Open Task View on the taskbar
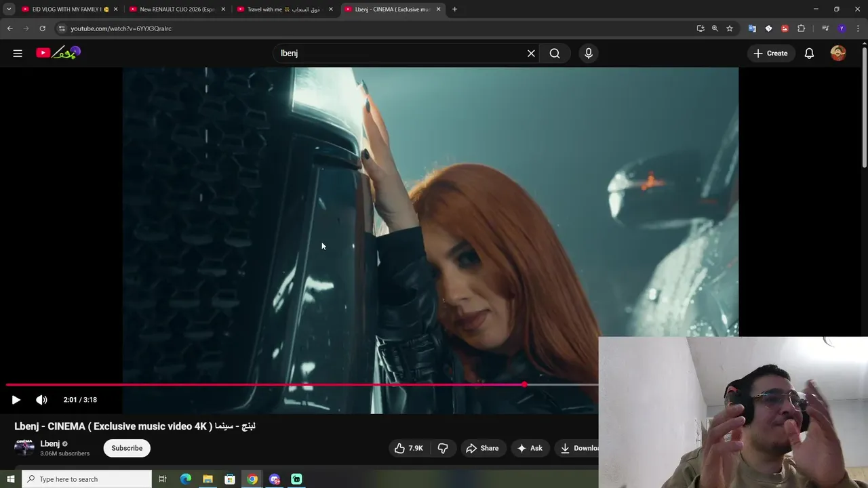The height and width of the screenshot is (488, 868). click(x=163, y=479)
